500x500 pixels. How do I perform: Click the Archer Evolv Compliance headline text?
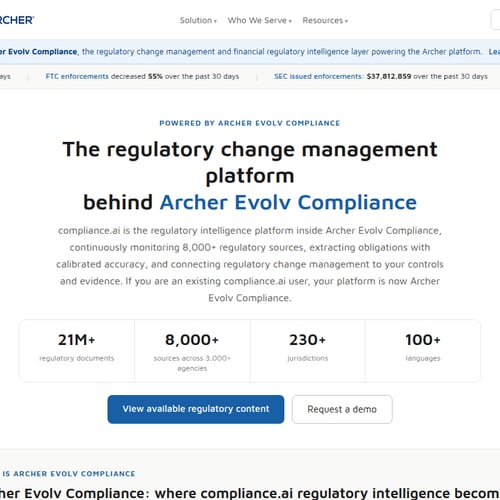[x=288, y=202]
